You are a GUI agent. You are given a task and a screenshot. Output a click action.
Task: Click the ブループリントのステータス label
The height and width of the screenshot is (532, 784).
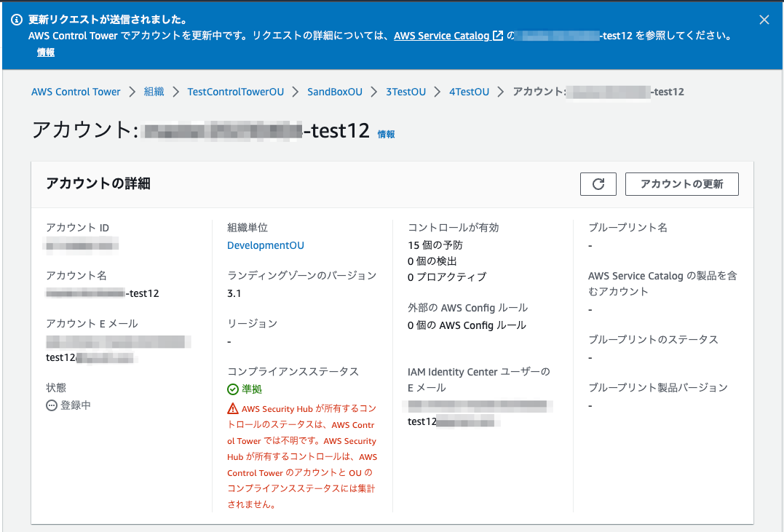coord(653,339)
